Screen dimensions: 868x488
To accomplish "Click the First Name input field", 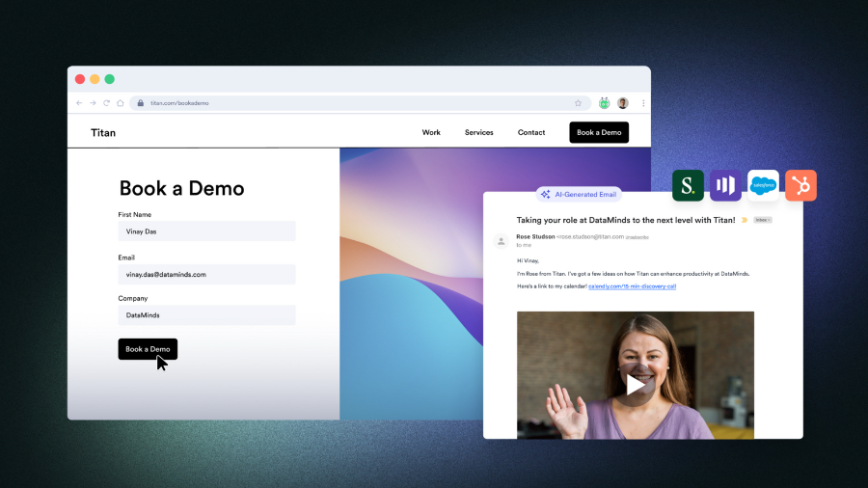I will point(206,231).
